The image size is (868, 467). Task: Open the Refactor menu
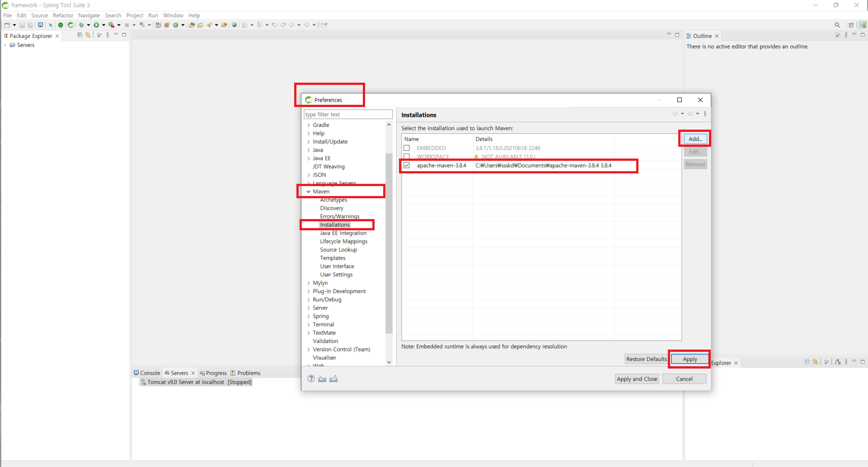[63, 15]
